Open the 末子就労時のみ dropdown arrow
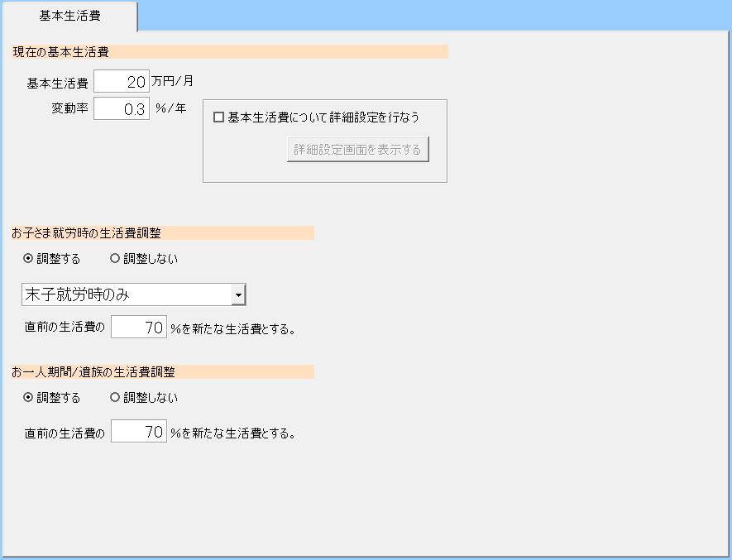732x560 pixels. pyautogui.click(x=238, y=294)
